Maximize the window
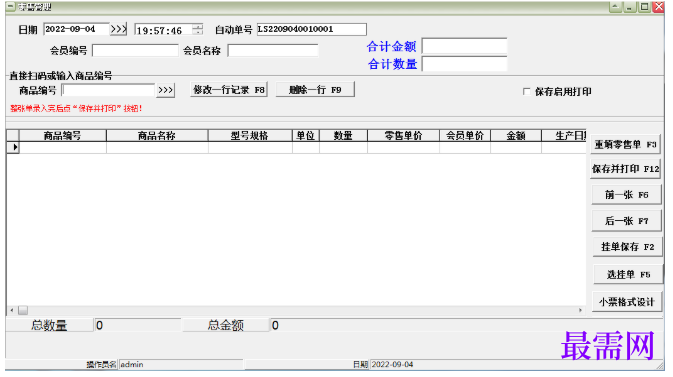Screen dimensions: 673x377 644,7
